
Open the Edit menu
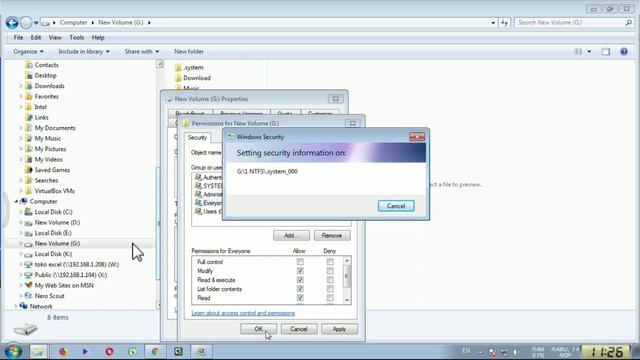(36, 38)
